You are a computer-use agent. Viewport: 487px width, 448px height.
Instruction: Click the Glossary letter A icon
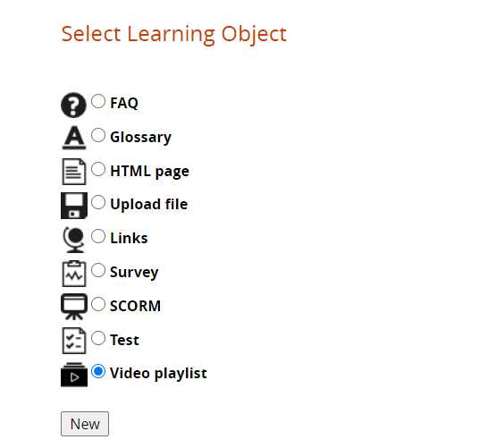pos(74,138)
